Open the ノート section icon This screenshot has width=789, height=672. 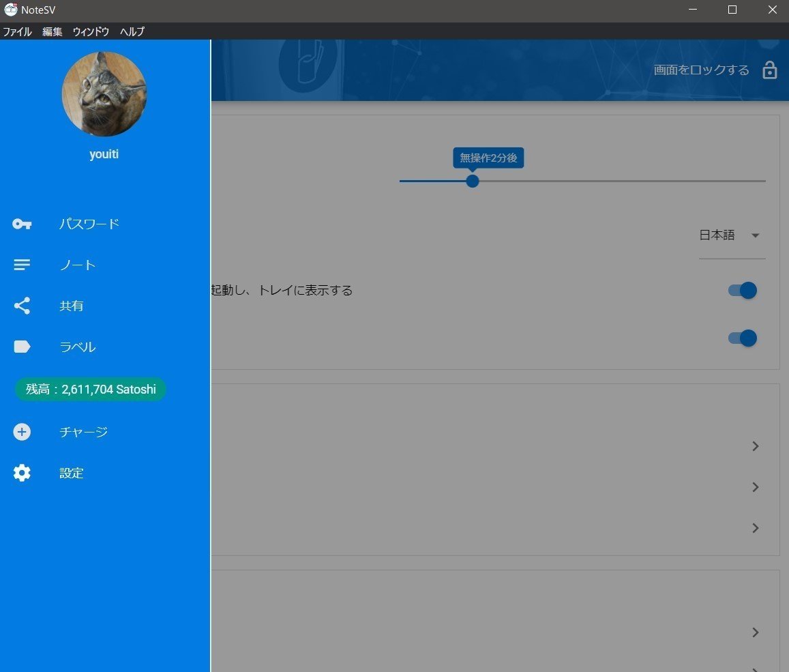click(21, 265)
